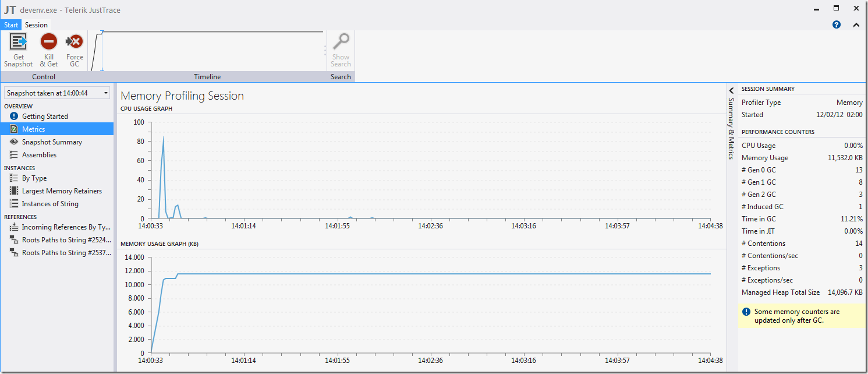868x374 pixels.
Task: Click the snapshot marker on the timeline
Action: pos(102,51)
